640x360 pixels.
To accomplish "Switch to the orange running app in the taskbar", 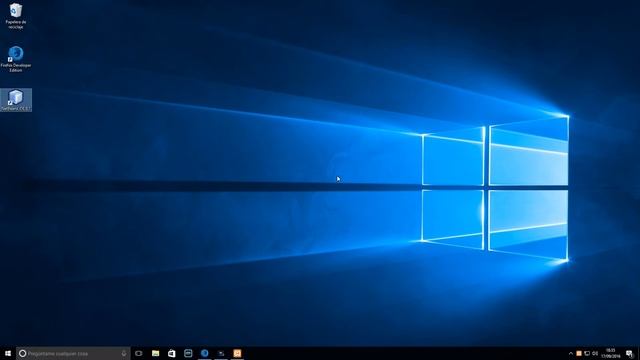I will pos(237,353).
